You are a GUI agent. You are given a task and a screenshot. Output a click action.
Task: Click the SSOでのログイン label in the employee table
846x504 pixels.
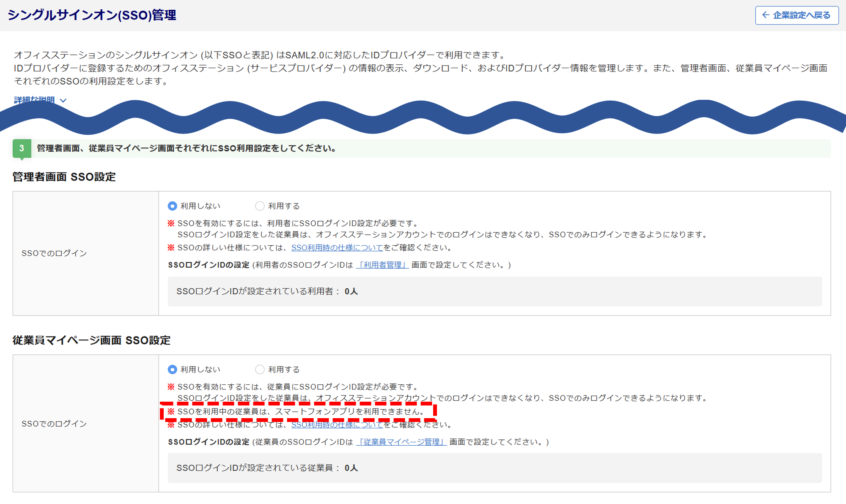tap(54, 424)
